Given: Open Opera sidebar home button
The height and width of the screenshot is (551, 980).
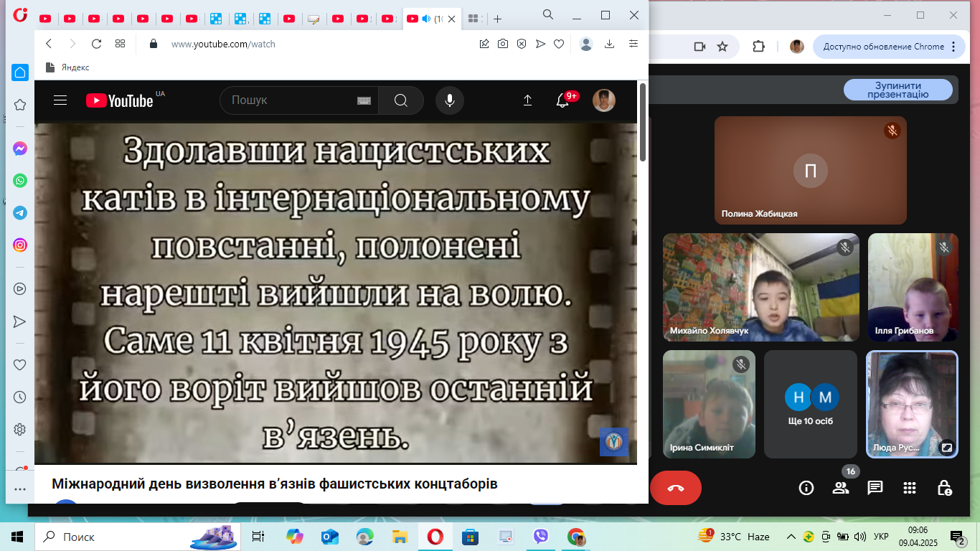Looking at the screenshot, I should pyautogui.click(x=20, y=72).
